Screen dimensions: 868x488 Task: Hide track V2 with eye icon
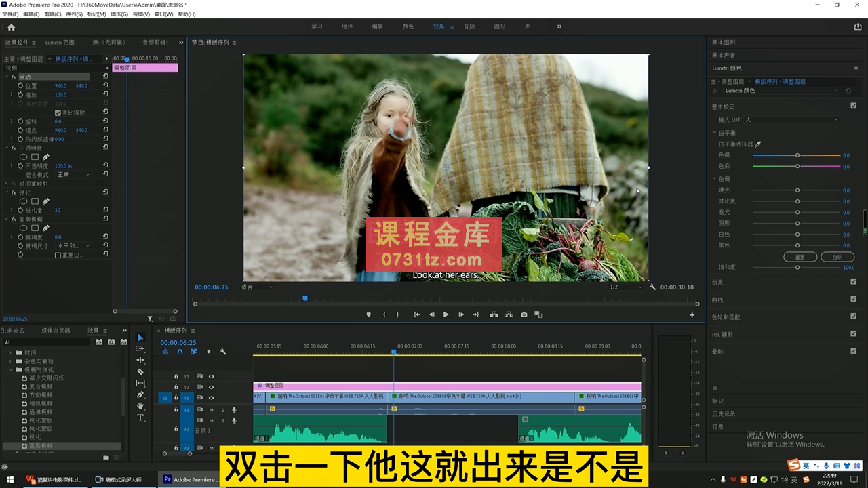tap(211, 387)
